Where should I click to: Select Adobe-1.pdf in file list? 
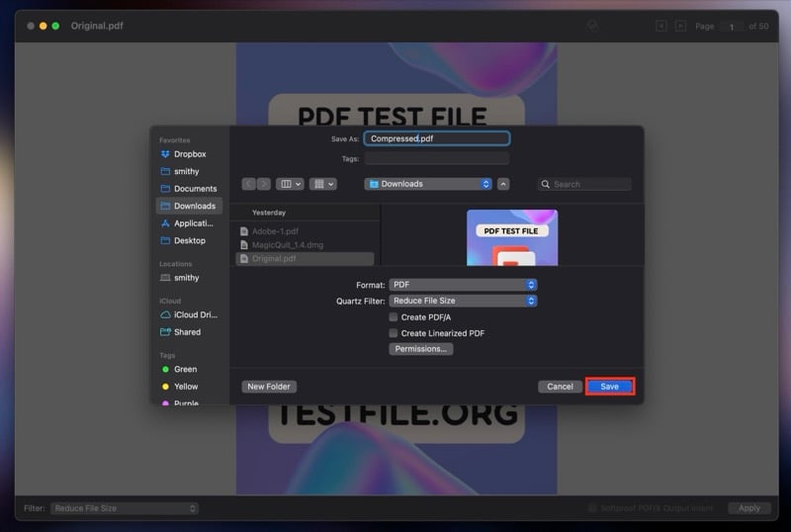click(306, 231)
